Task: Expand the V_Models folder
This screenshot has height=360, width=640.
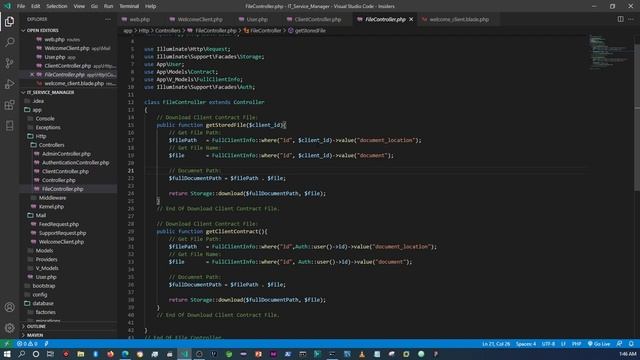Action: coord(47,268)
